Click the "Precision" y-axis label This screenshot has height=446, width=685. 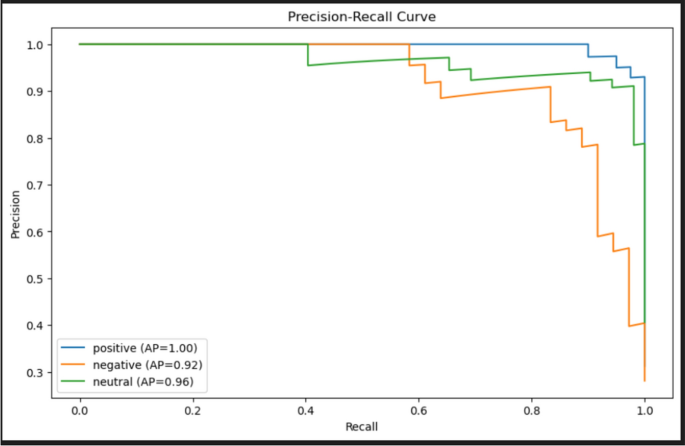click(x=15, y=216)
